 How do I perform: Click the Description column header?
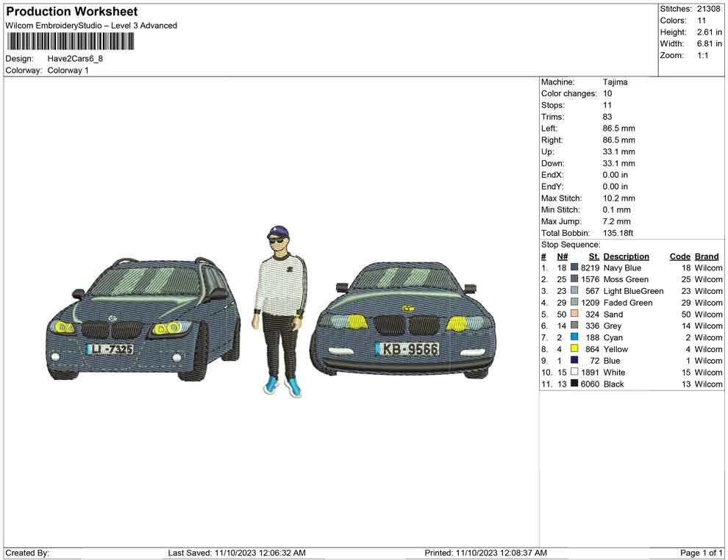tap(627, 256)
